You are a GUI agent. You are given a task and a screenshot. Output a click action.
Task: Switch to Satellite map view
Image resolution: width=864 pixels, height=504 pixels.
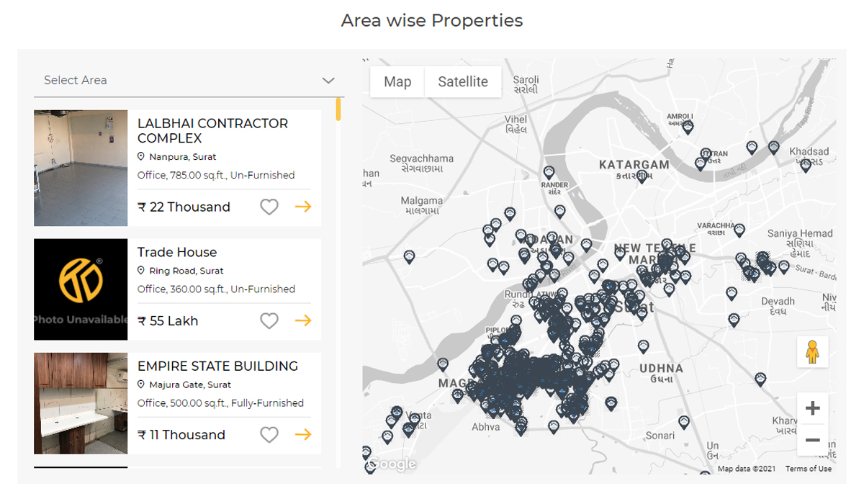pyautogui.click(x=463, y=82)
